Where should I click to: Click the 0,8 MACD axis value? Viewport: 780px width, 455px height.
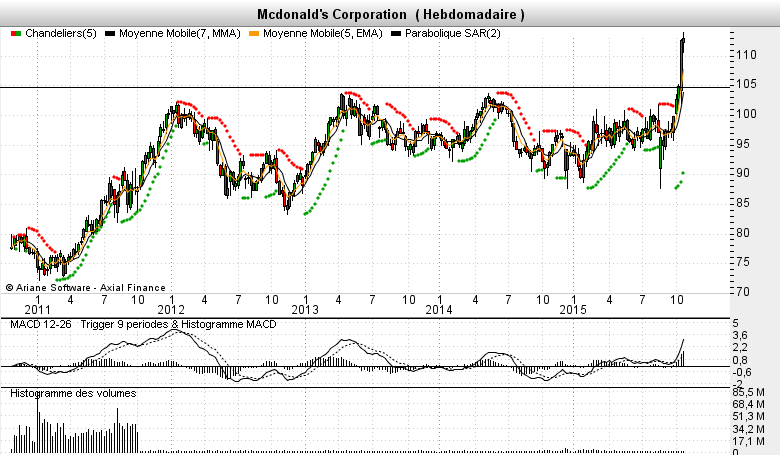tap(740, 361)
